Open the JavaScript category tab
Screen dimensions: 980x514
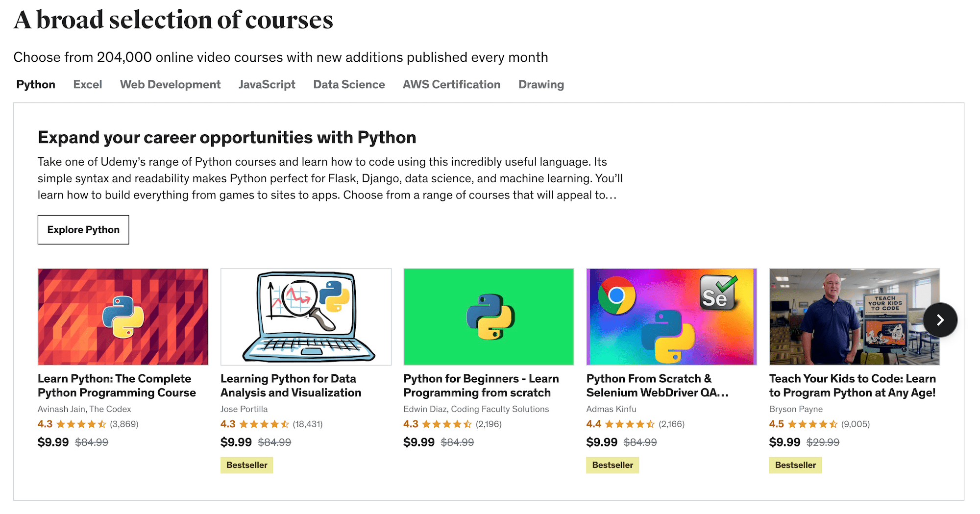(267, 84)
